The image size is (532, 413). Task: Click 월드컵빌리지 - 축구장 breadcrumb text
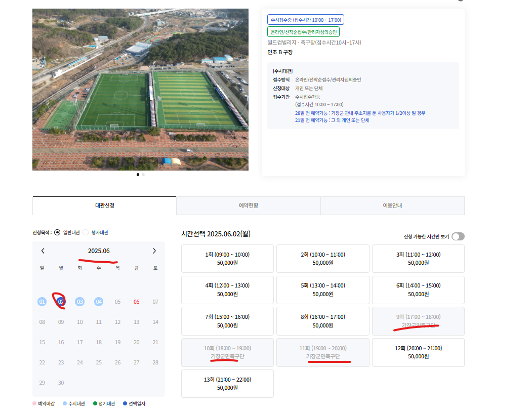coord(314,43)
